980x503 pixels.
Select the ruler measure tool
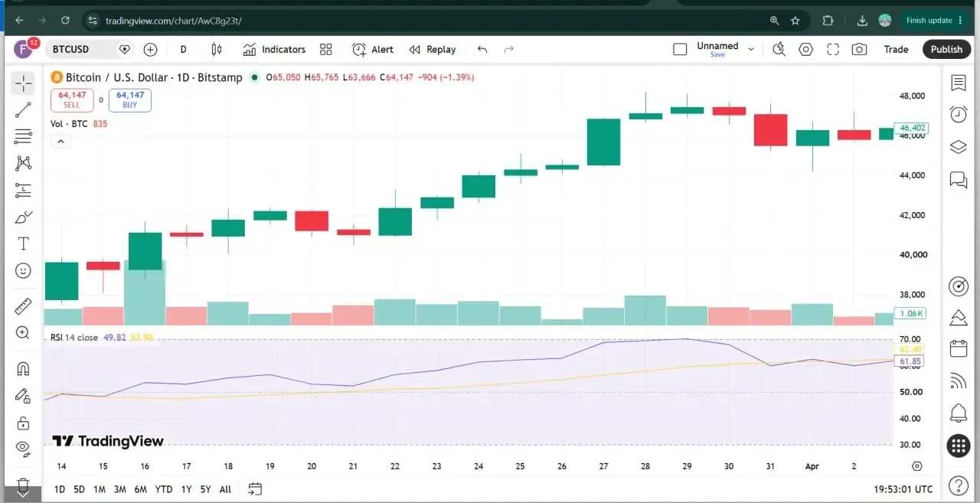[x=23, y=306]
